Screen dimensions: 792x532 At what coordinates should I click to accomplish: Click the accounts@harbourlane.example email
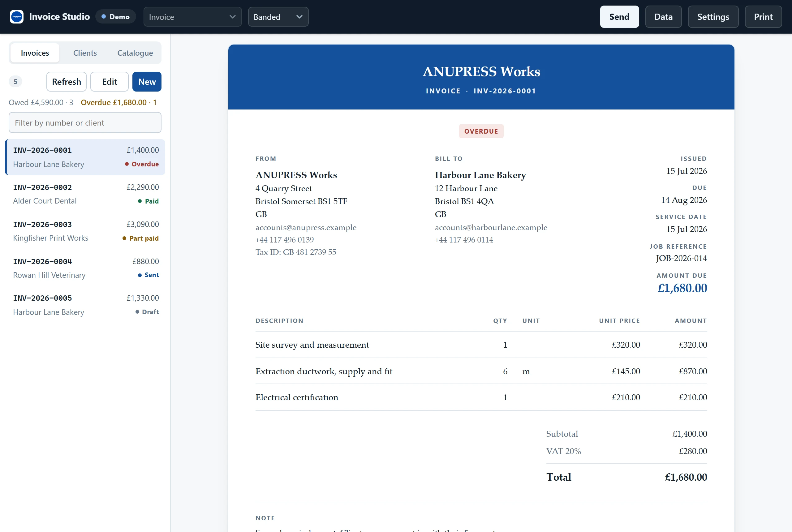(x=491, y=227)
